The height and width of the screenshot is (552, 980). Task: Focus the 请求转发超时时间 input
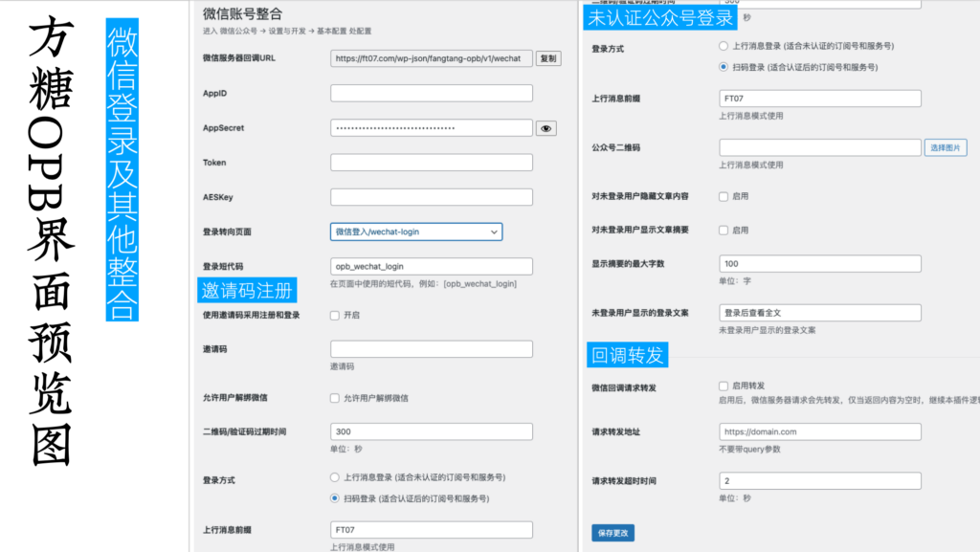coord(819,480)
